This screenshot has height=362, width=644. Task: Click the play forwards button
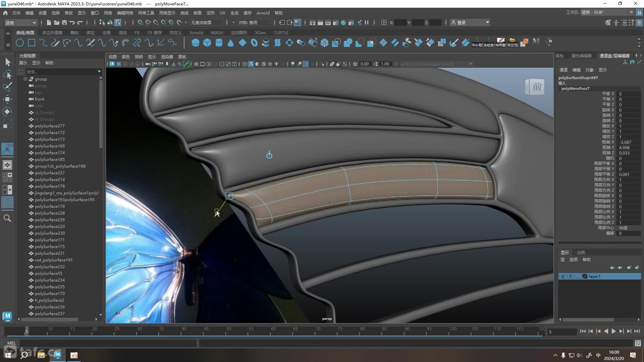613,331
